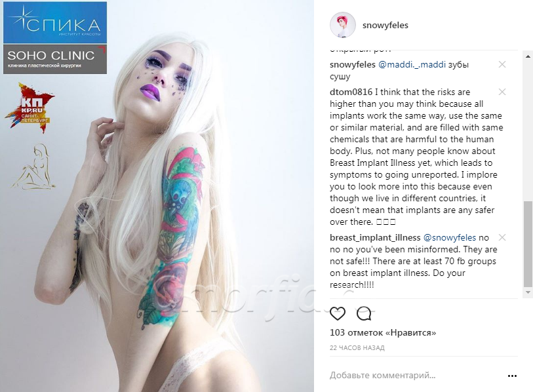View the 103 likes count

(x=383, y=332)
